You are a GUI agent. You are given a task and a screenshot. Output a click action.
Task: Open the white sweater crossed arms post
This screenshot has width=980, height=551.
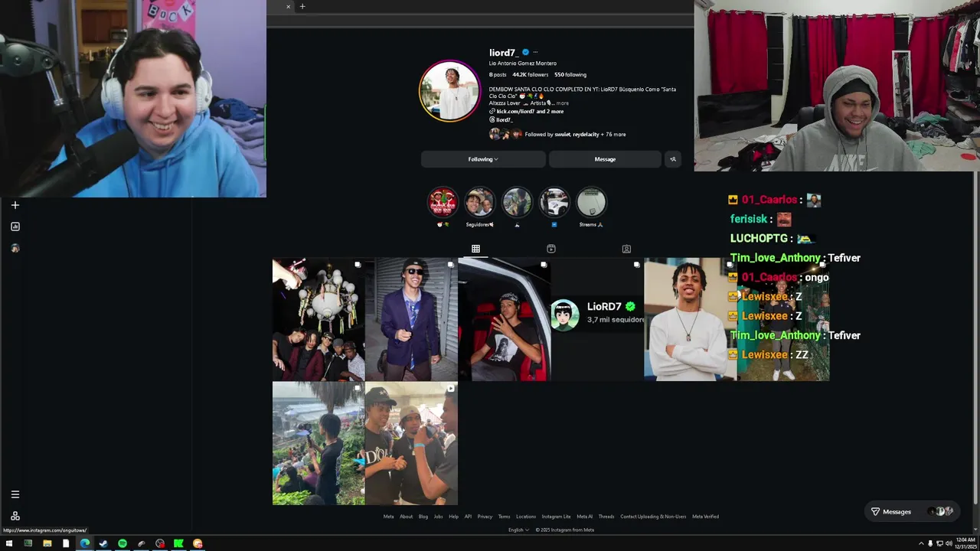pyautogui.click(x=690, y=320)
